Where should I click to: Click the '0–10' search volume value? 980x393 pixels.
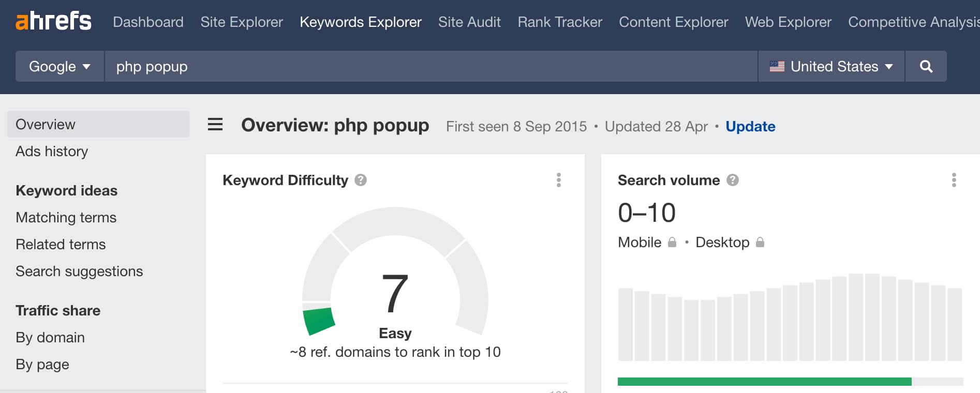[647, 213]
